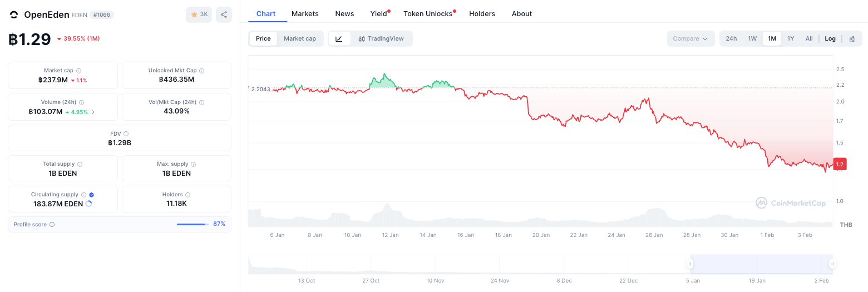The image size is (868, 292).
Task: Select 1M time range
Action: 772,38
